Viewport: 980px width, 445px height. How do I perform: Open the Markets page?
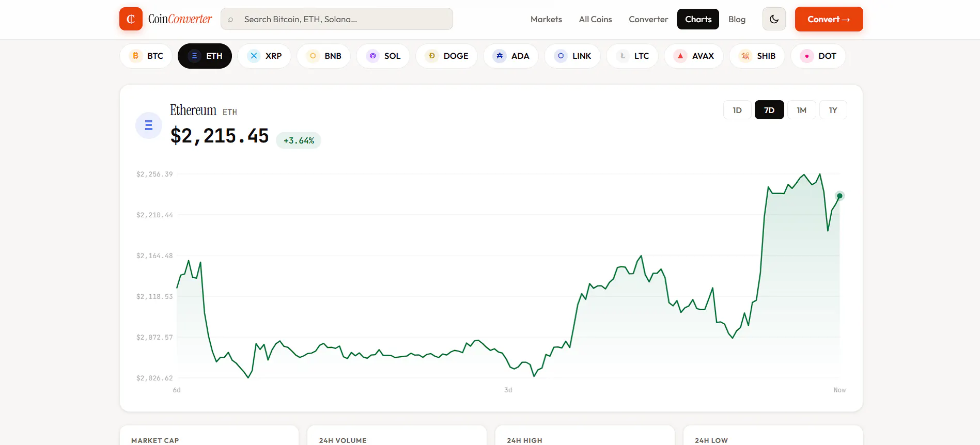(546, 19)
